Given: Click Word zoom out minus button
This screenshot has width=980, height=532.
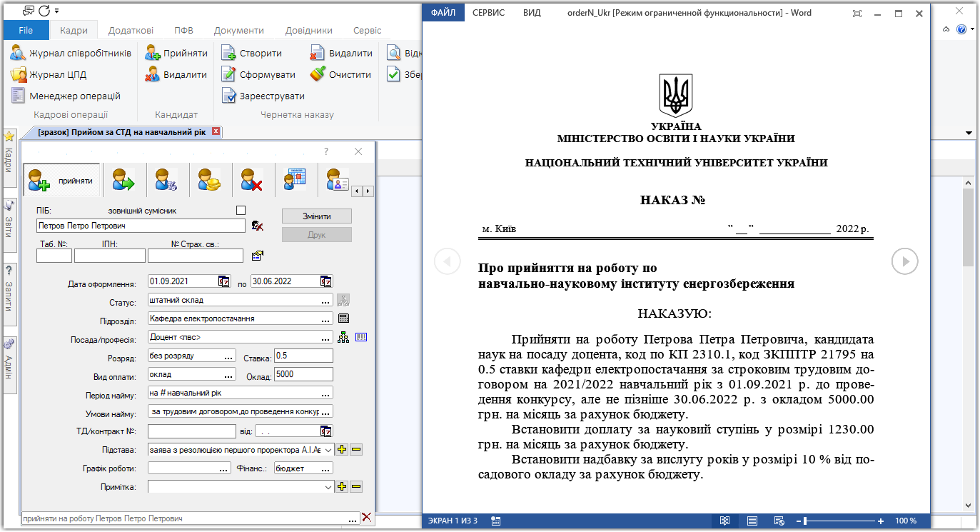Looking at the screenshot, I should point(798,521).
